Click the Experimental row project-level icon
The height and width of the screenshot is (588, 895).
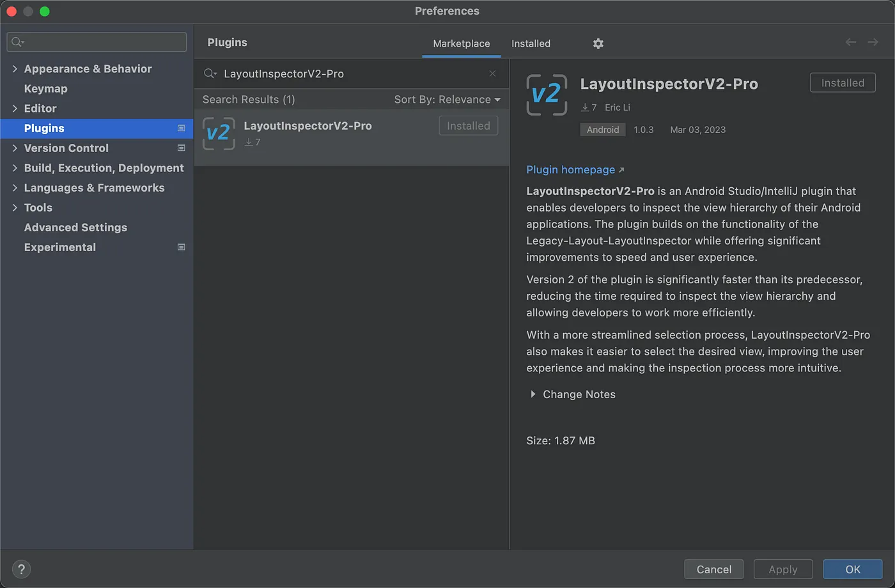pos(181,247)
